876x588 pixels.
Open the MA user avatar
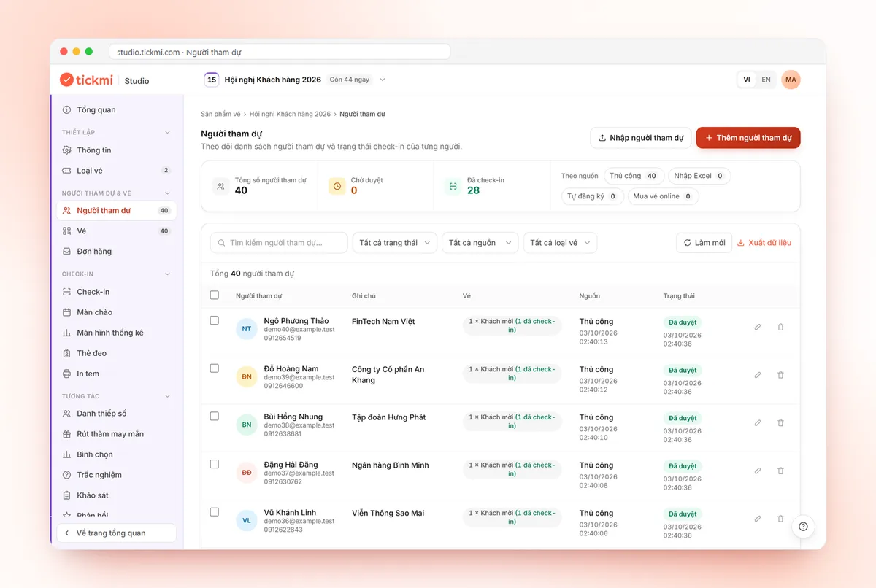click(x=791, y=80)
